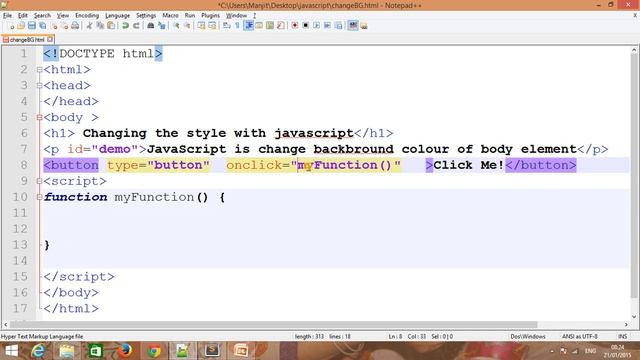Click the Save Recorded Macro icon
Viewport: 640px width, 360px height.
(338, 26)
